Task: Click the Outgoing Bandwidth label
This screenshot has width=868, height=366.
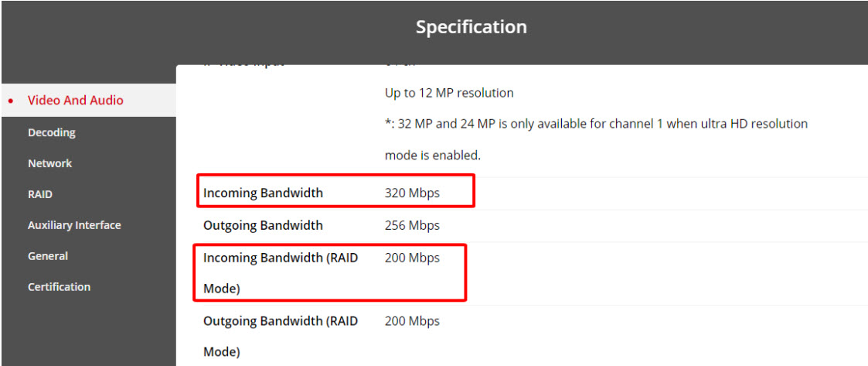Action: pos(263,226)
